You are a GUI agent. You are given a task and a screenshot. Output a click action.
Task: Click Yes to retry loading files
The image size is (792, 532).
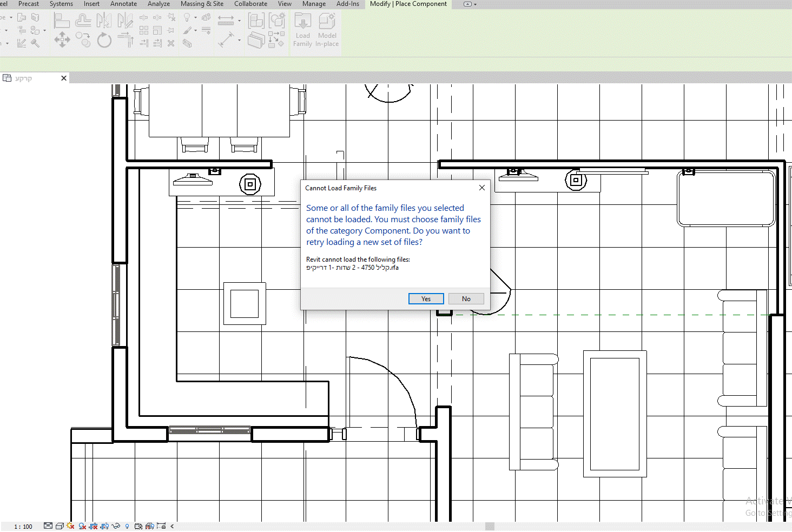click(426, 298)
